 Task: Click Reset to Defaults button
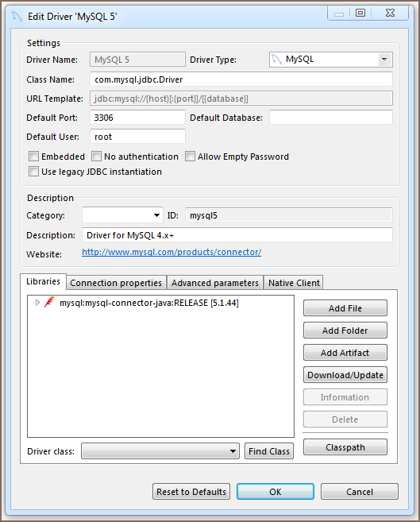click(191, 491)
